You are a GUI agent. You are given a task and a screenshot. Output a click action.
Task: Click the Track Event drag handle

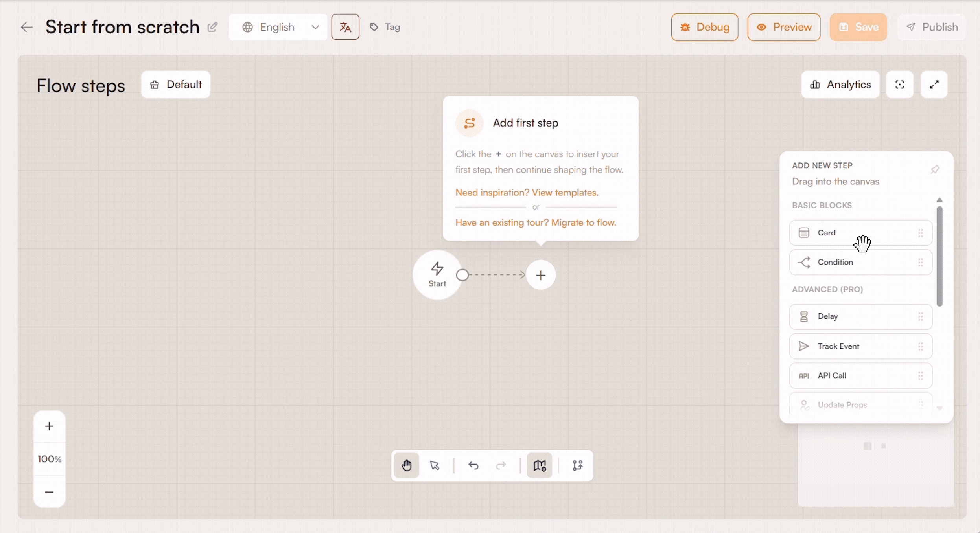click(x=920, y=346)
